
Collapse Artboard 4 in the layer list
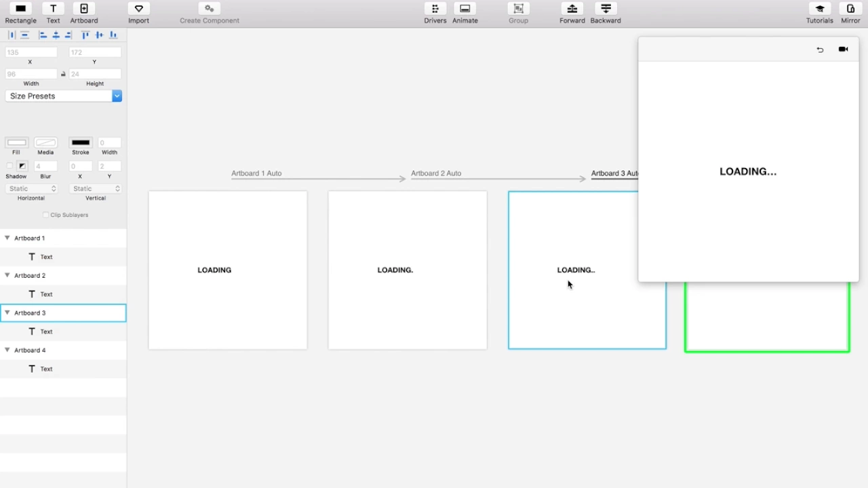point(7,350)
